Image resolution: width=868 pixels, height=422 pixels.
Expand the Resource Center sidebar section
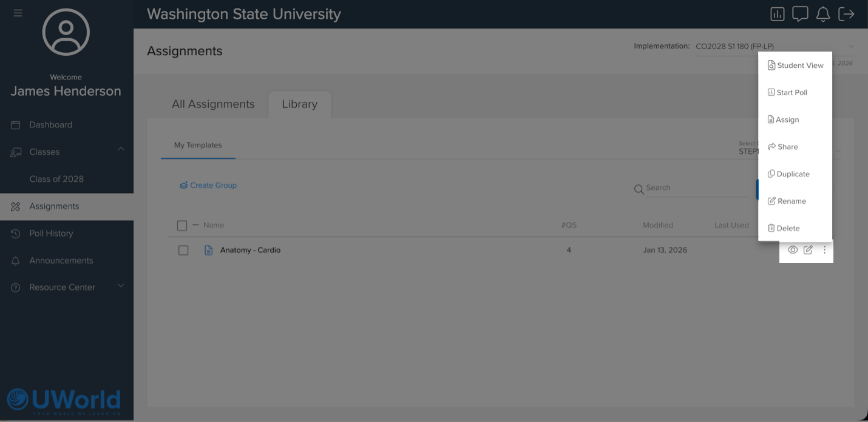pyautogui.click(x=121, y=286)
